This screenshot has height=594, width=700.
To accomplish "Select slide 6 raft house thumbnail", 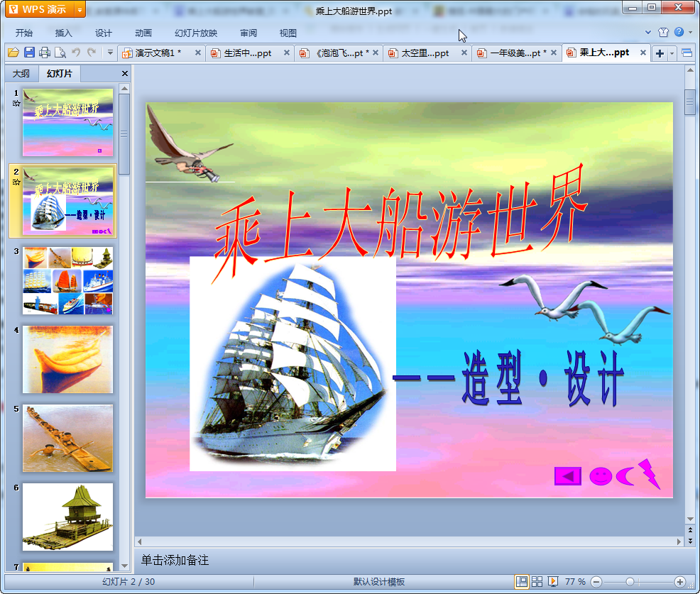I will 68,517.
